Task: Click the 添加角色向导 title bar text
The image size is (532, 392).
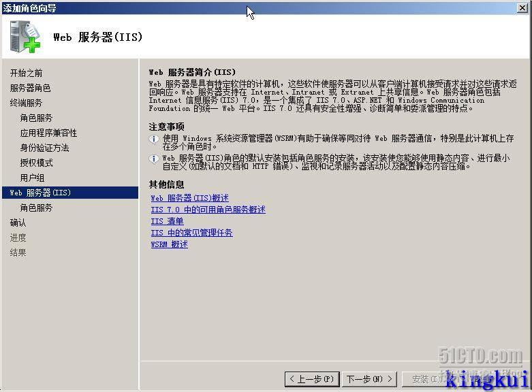Action: click(x=29, y=7)
